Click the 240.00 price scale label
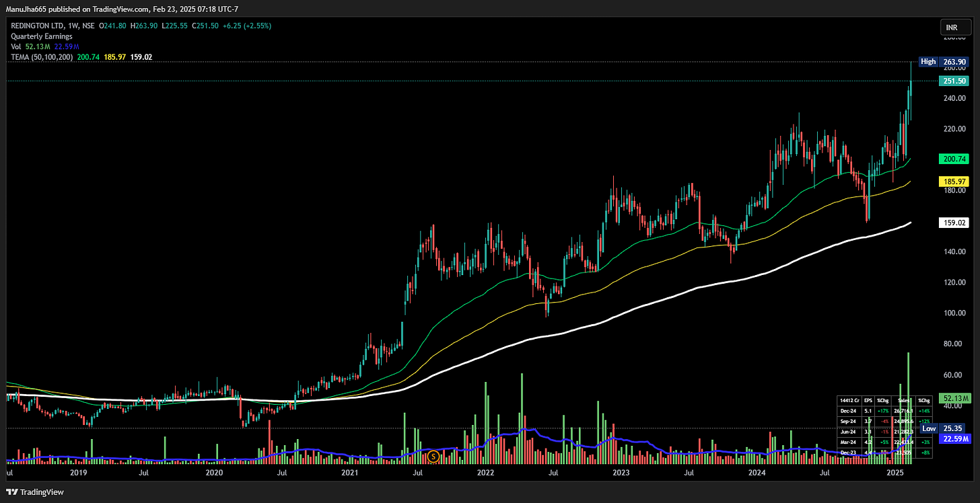This screenshot has width=980, height=503. point(954,98)
